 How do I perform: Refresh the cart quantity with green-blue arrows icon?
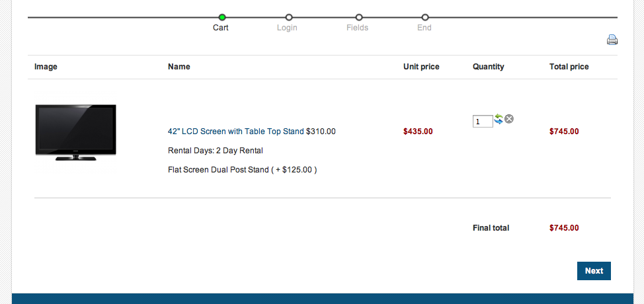tap(499, 119)
